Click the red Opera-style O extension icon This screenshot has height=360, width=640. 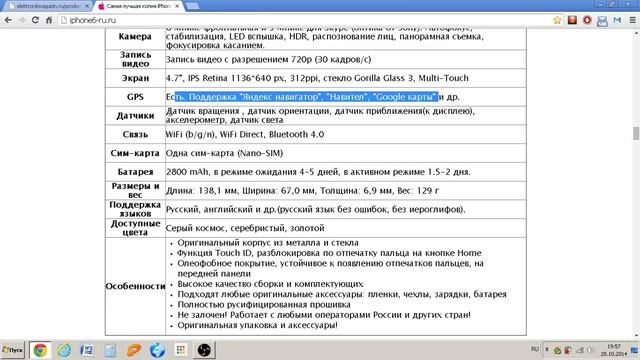tap(587, 20)
